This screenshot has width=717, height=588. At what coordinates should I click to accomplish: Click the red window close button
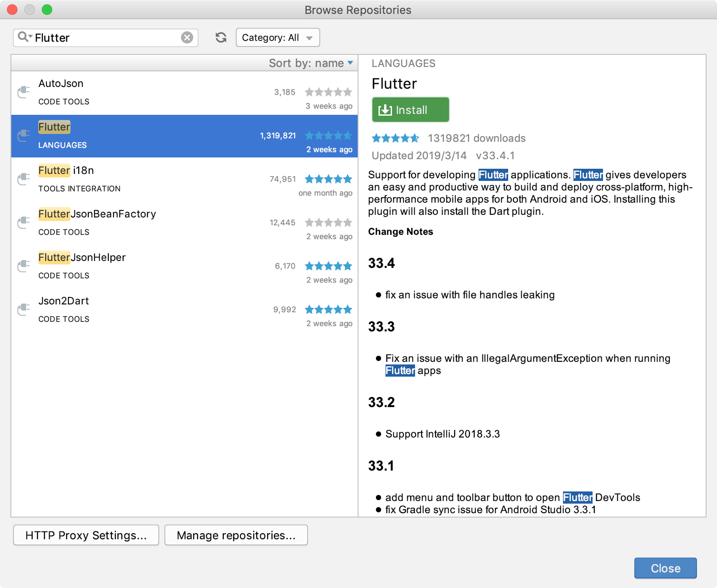coord(12,10)
